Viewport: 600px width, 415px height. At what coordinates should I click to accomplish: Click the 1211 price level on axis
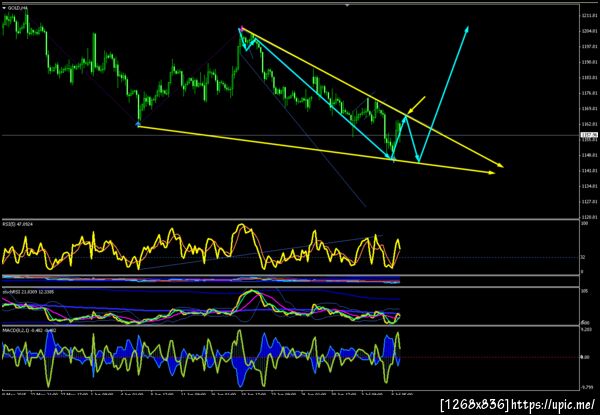pyautogui.click(x=588, y=16)
